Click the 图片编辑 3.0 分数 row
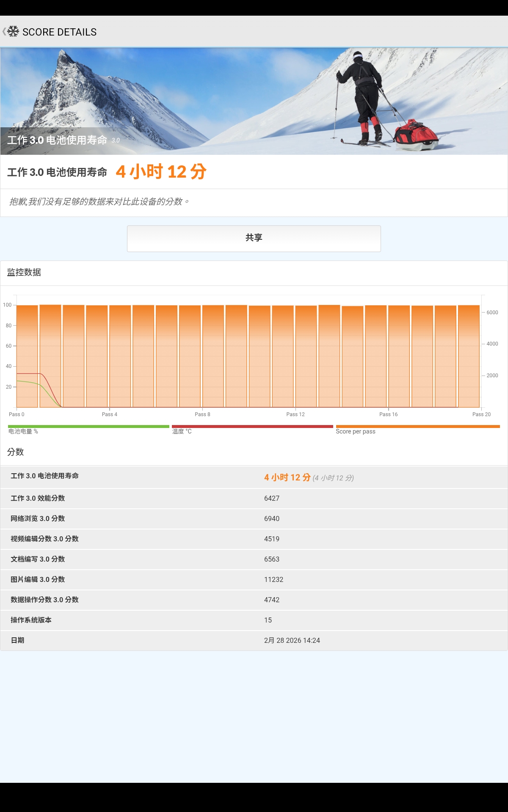508x812 pixels. pos(254,579)
